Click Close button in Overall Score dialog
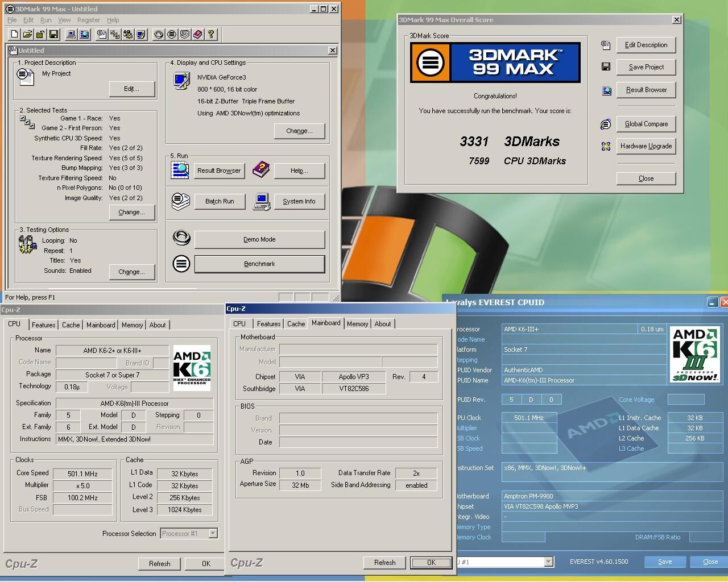 (646, 178)
